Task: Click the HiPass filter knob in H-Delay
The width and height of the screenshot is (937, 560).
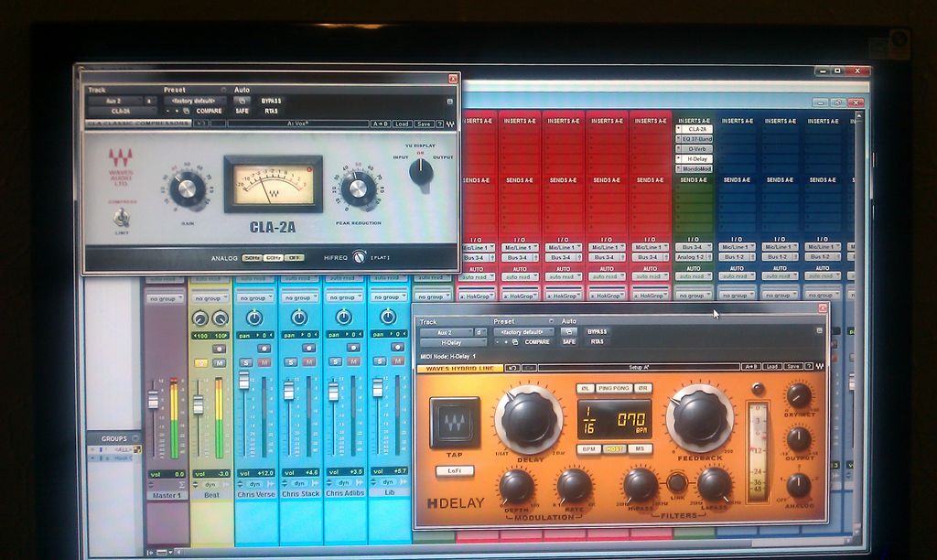Action: pyautogui.click(x=640, y=484)
